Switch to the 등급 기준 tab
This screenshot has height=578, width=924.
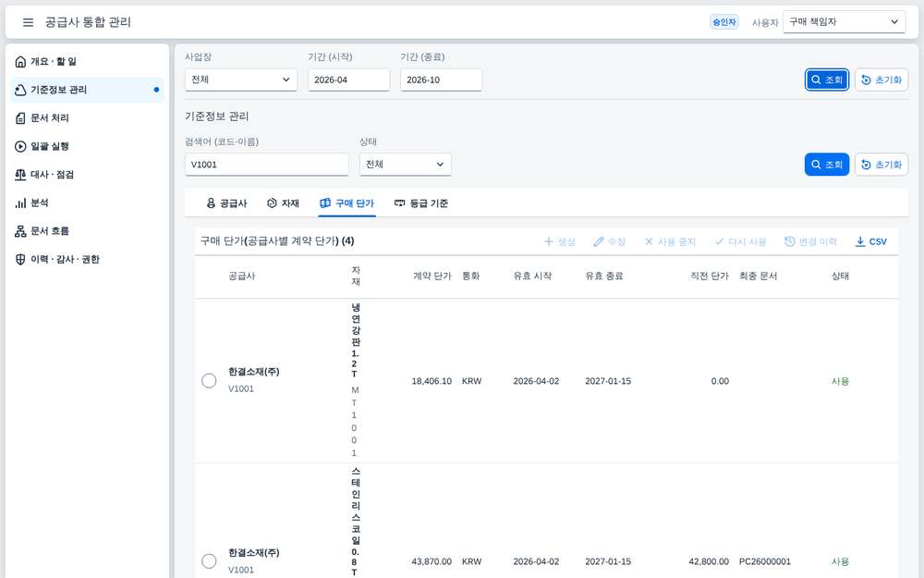pos(421,203)
